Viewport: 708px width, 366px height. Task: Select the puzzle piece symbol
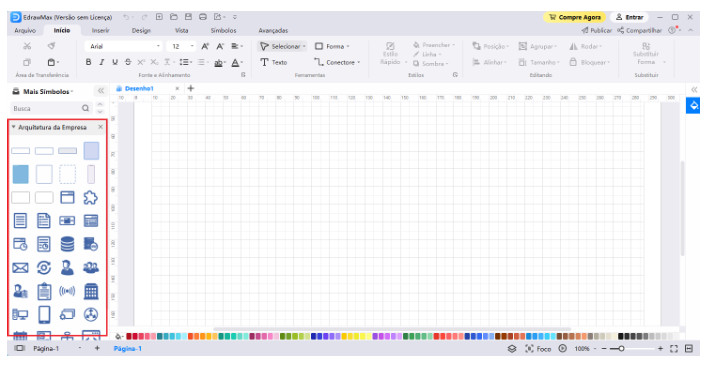(x=91, y=197)
